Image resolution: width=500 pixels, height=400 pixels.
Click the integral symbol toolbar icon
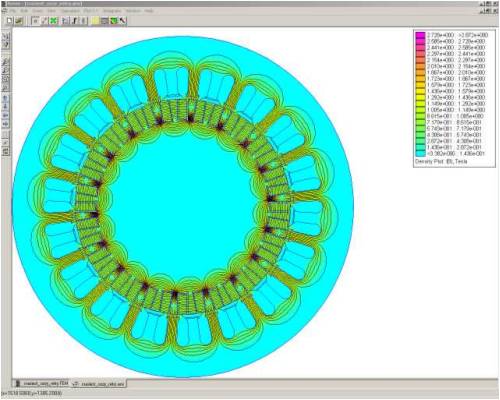74,21
